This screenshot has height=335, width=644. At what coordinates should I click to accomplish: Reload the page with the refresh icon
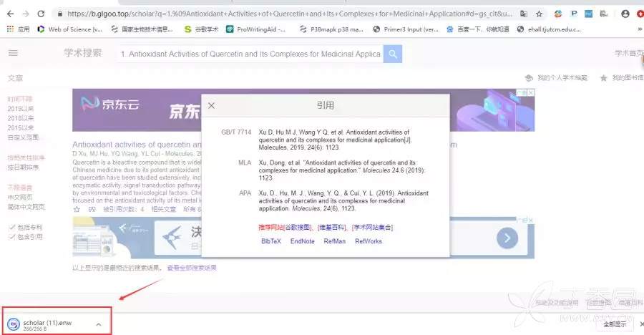click(41, 14)
